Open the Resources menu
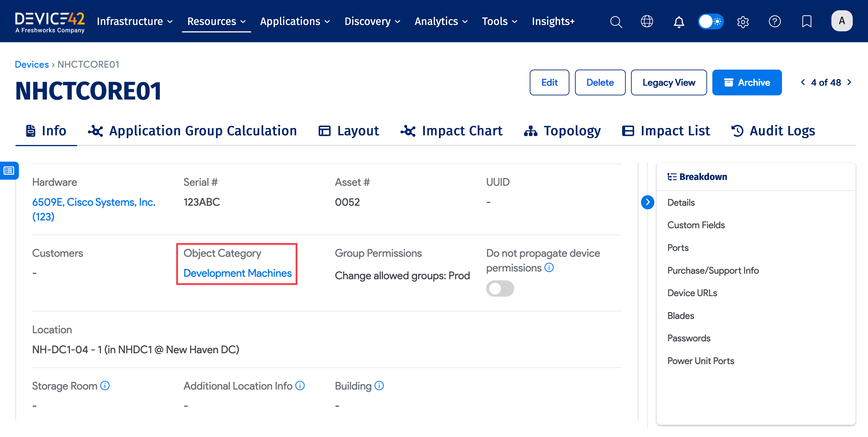The image size is (868, 437). (x=216, y=21)
